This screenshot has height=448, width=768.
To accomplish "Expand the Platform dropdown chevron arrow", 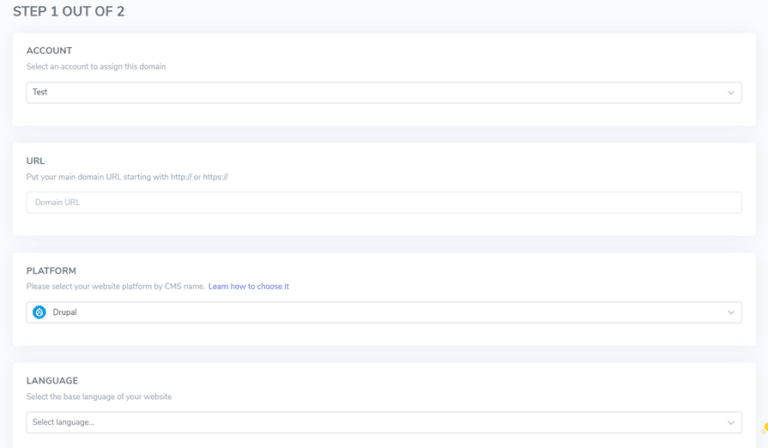I will click(731, 313).
